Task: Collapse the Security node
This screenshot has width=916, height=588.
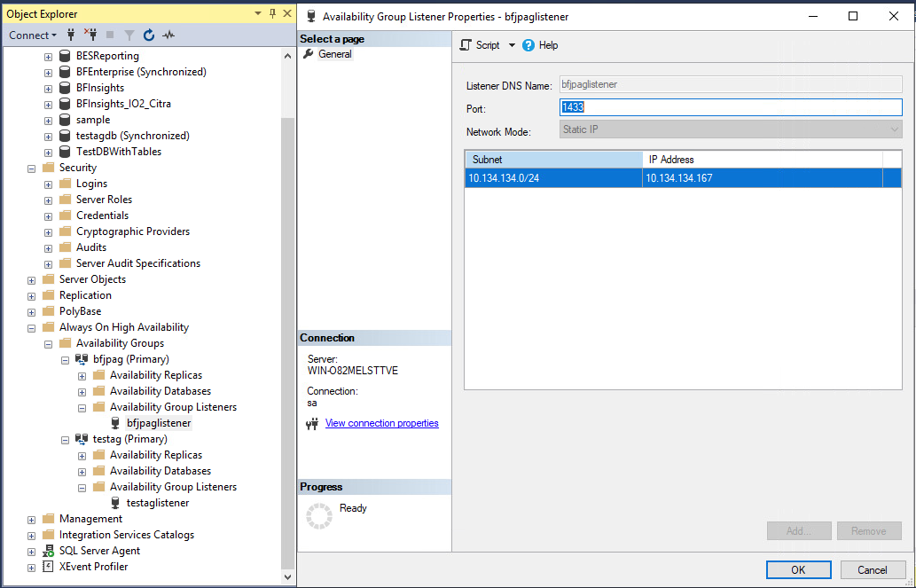Action: [32, 169]
